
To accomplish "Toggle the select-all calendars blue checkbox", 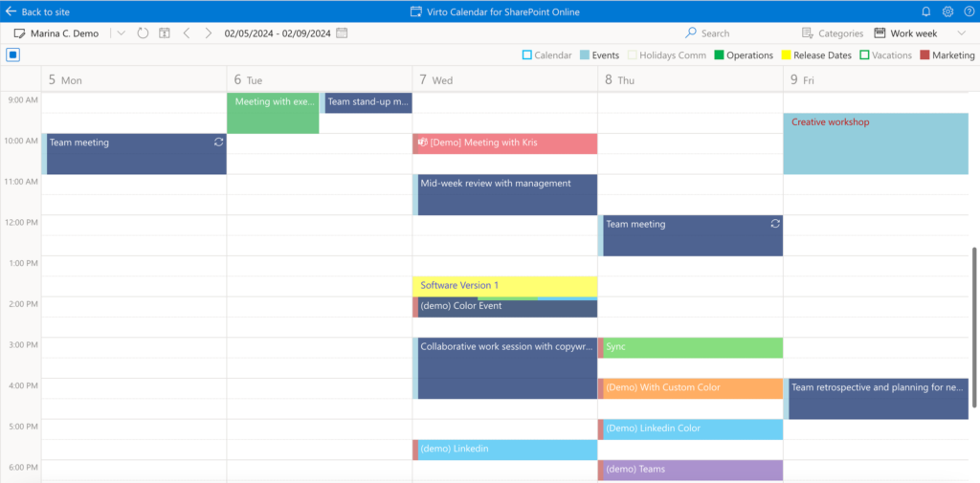I will [13, 55].
